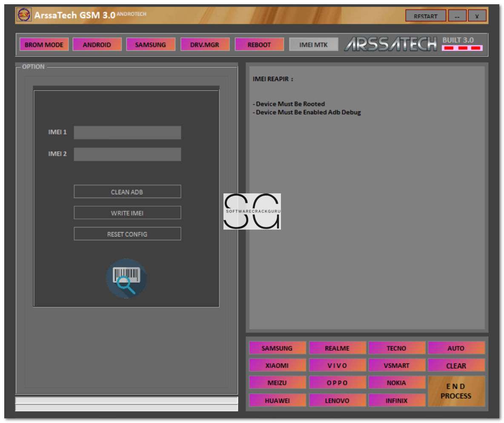The image size is (504, 423).
Task: Select the MEIZU brand button
Action: pyautogui.click(x=278, y=383)
